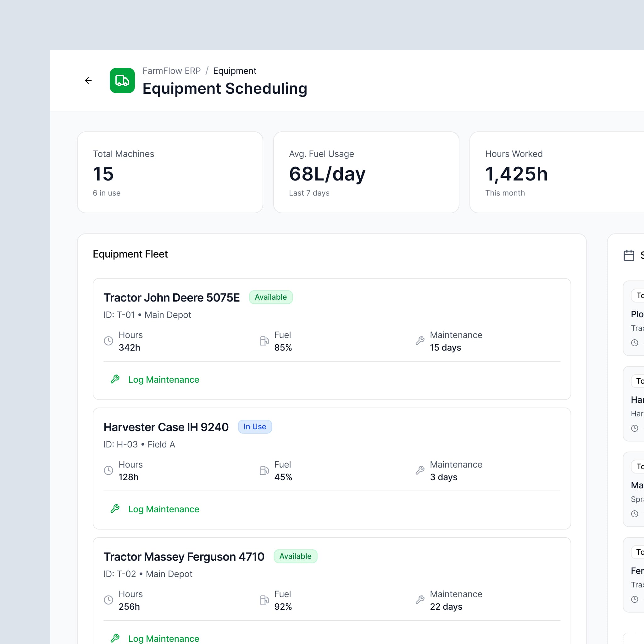The width and height of the screenshot is (644, 644).
Task: Click fuel pump icon for Massey Ferguson 4710
Action: pos(264,600)
